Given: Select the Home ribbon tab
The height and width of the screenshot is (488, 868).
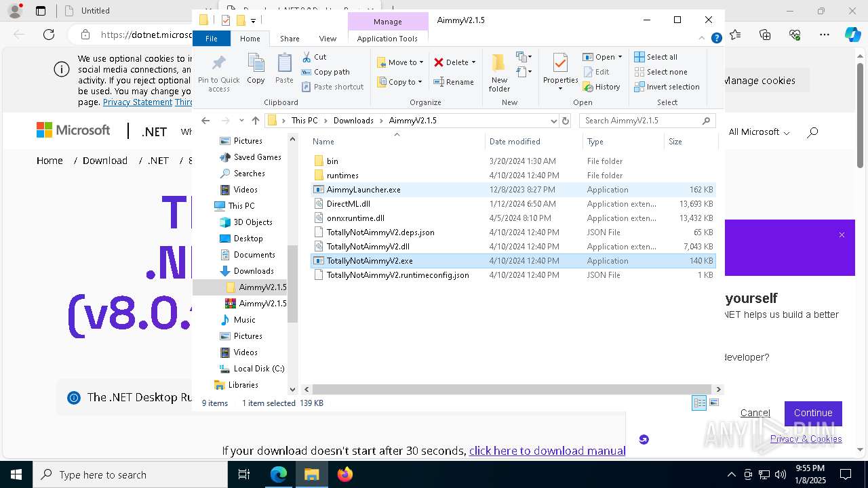Looking at the screenshot, I should [x=250, y=39].
